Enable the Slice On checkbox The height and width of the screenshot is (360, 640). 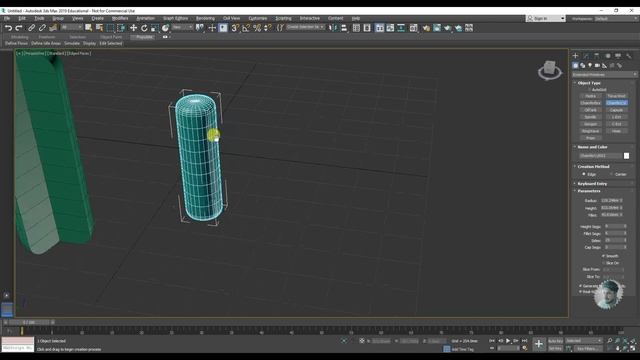(x=604, y=263)
